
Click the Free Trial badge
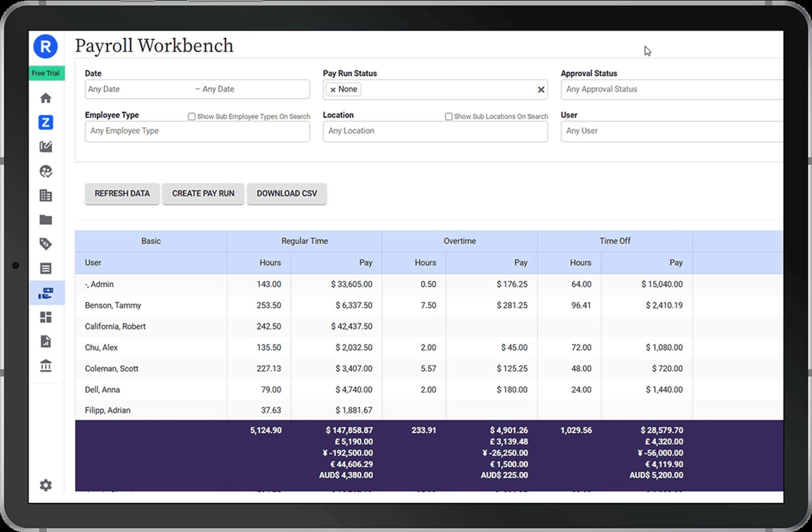pos(46,73)
